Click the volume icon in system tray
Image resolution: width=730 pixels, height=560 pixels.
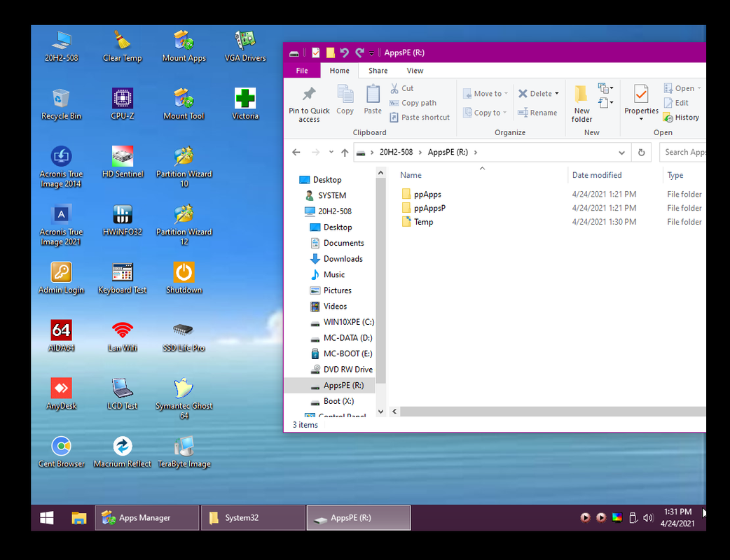point(647,518)
